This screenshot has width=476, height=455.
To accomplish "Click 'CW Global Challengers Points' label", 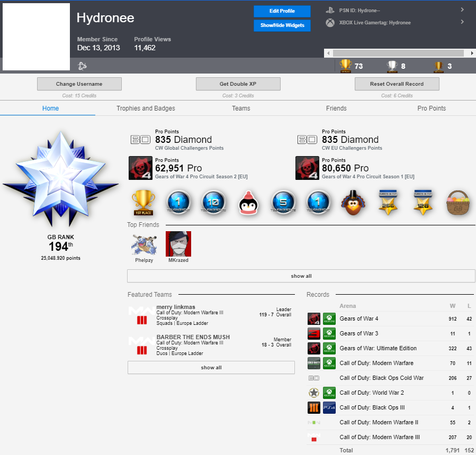I will tap(189, 148).
